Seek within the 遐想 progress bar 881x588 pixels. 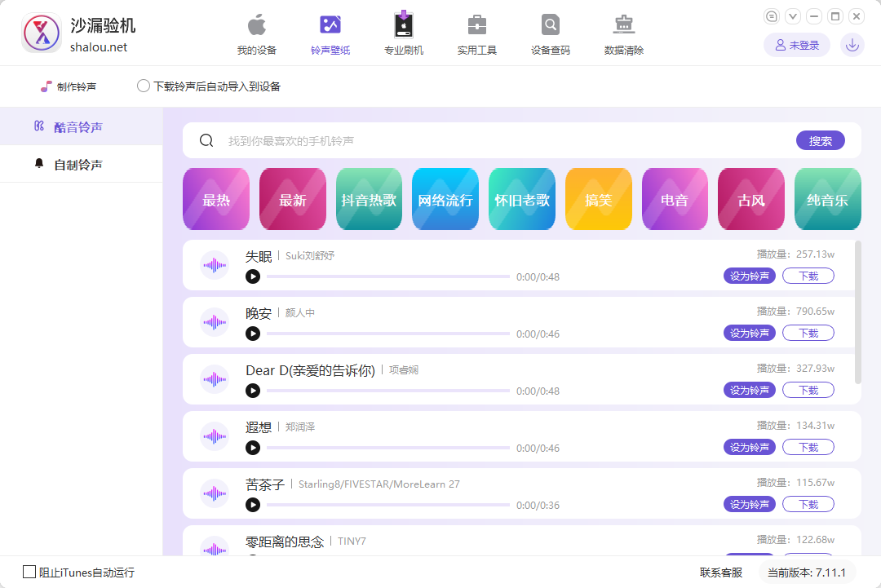[x=388, y=448]
